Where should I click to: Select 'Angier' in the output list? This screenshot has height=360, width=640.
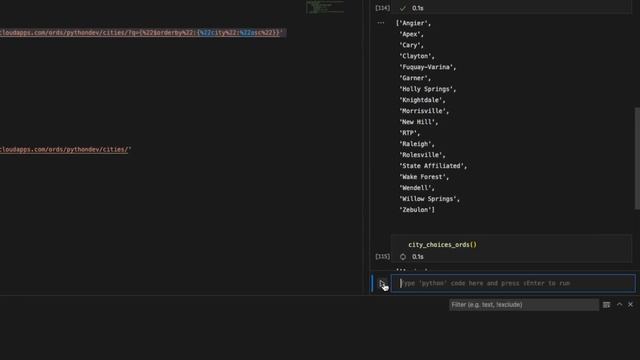coord(413,23)
